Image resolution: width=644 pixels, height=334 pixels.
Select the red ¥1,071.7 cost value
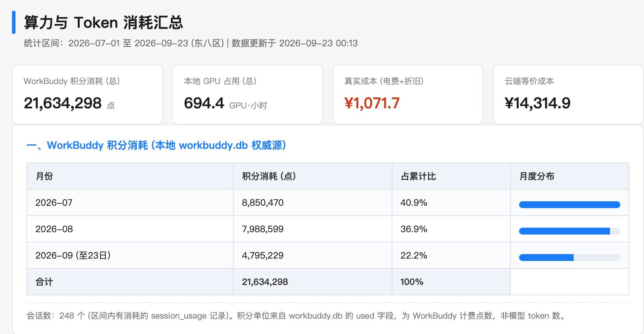pyautogui.click(x=372, y=103)
